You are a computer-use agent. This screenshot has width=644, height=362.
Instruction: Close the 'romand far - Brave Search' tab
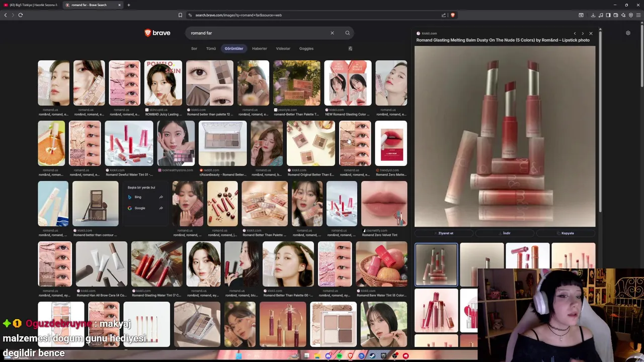119,5
